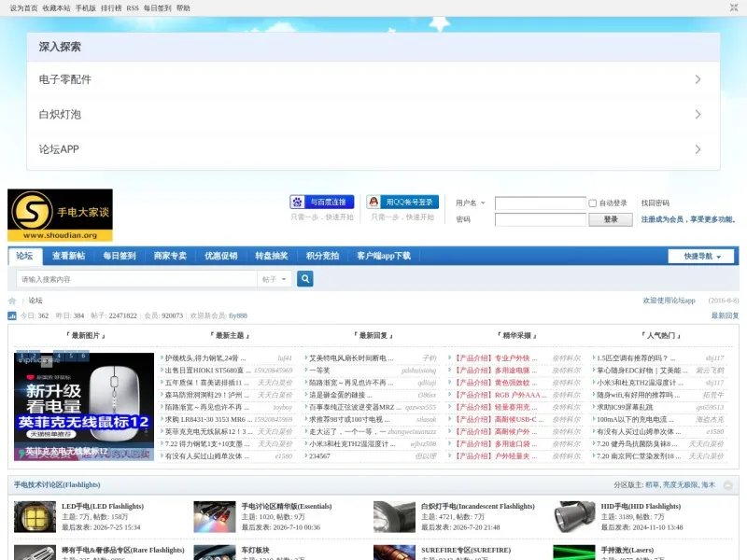The image size is (747, 560).
Task: Open SUREFIRE专区(SUREFIRE) forum title
Action: [466, 550]
